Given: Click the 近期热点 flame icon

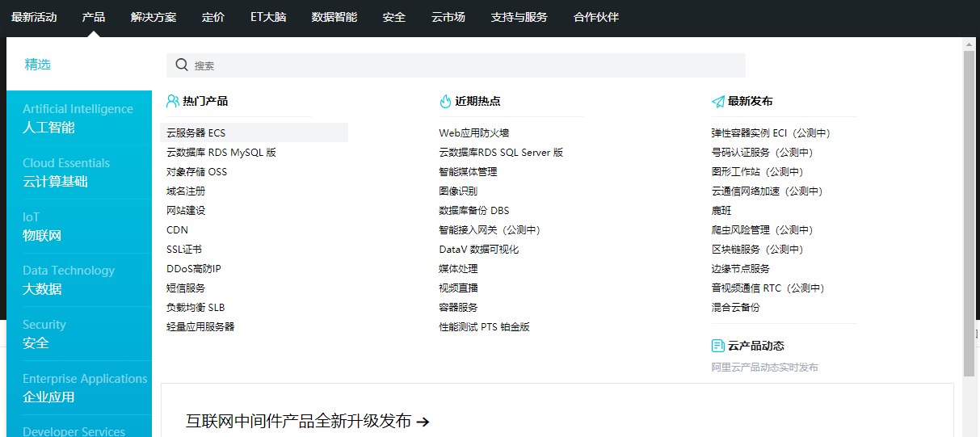Looking at the screenshot, I should coord(445,101).
